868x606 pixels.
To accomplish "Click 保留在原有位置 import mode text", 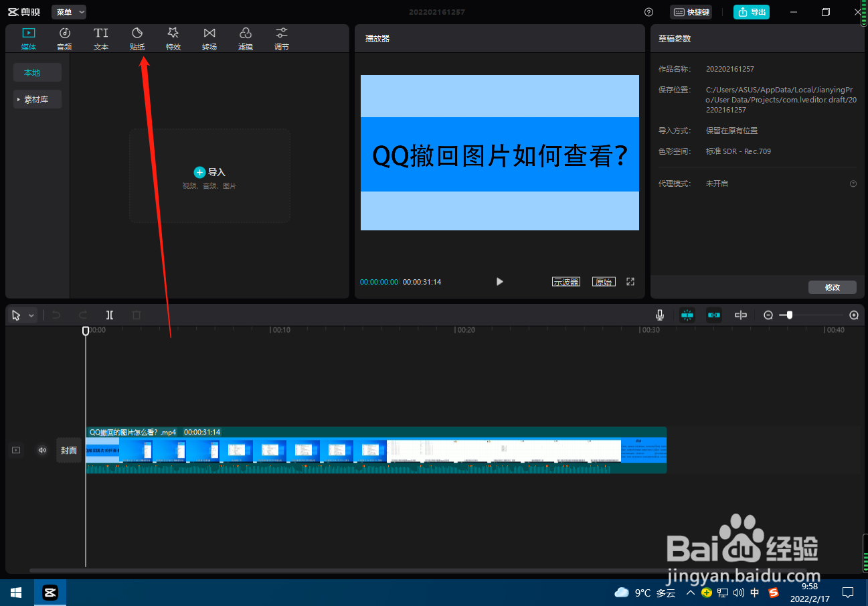I will pyautogui.click(x=732, y=131).
